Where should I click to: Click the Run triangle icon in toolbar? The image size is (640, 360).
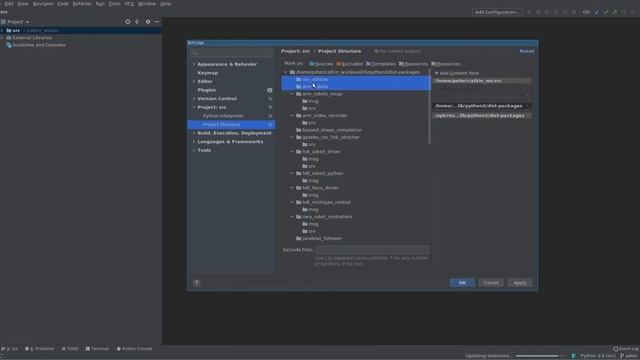[x=529, y=12]
